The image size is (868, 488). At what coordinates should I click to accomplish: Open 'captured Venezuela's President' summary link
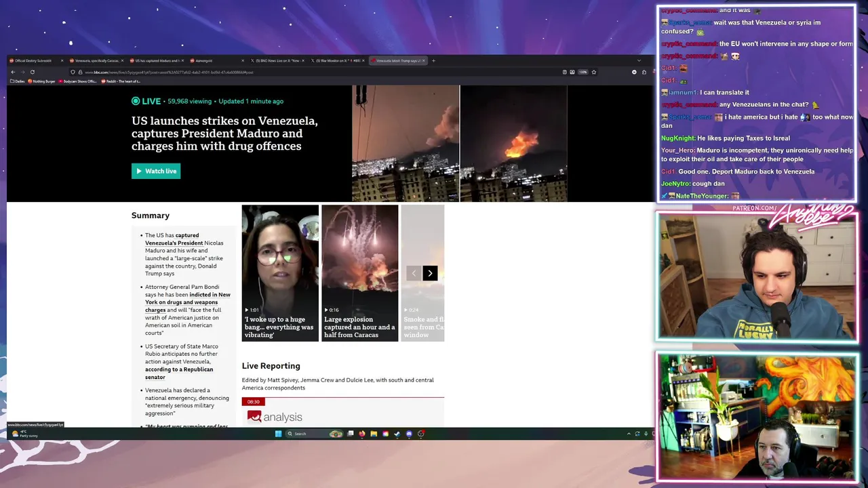click(x=174, y=239)
